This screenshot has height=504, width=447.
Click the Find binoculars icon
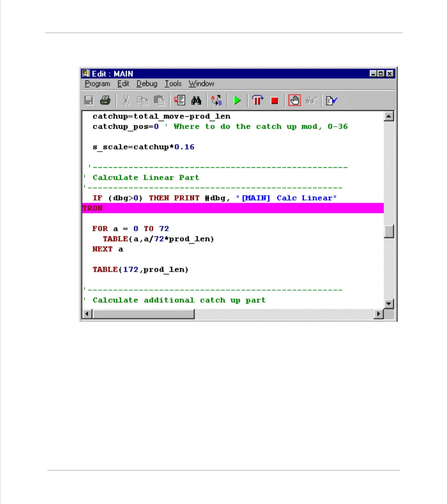tap(196, 100)
